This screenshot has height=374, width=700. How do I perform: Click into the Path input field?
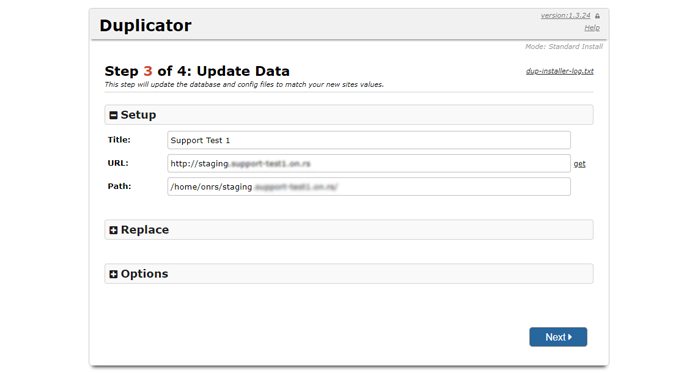369,187
